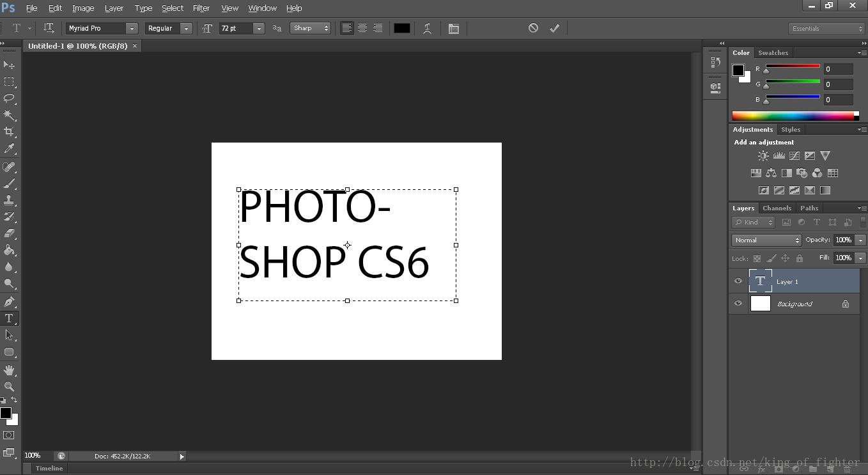Select the Move tool
This screenshot has width=868, height=475.
9,65
